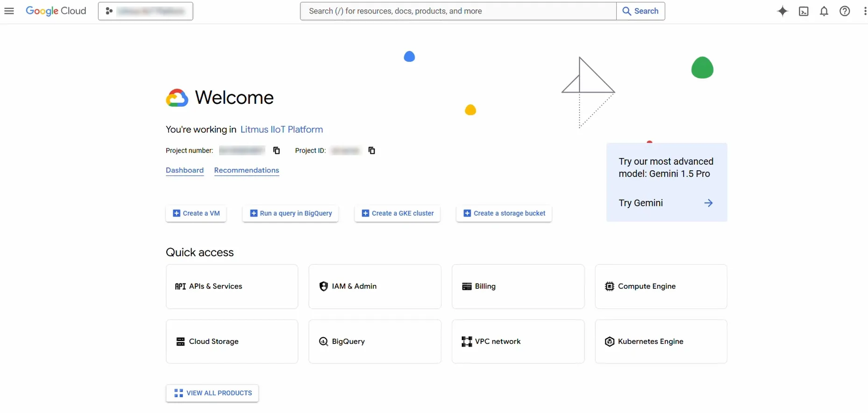
Task: Click Create a storage bucket button
Action: [x=504, y=213]
